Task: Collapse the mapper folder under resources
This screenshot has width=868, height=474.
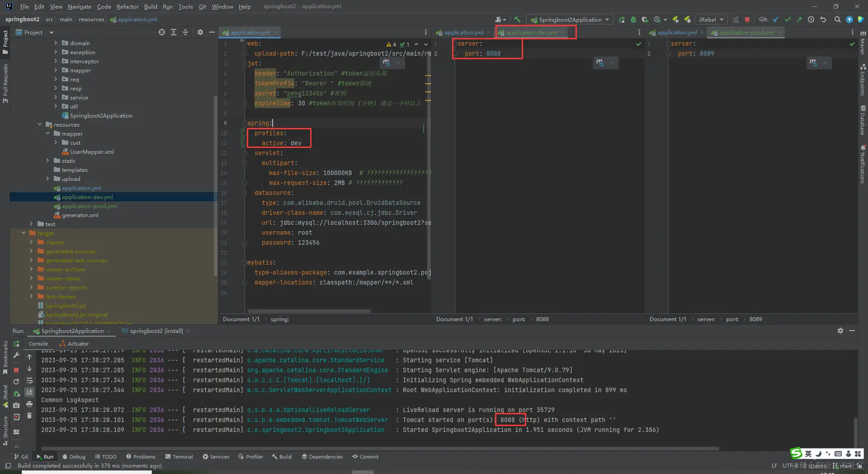Action: coord(47,133)
